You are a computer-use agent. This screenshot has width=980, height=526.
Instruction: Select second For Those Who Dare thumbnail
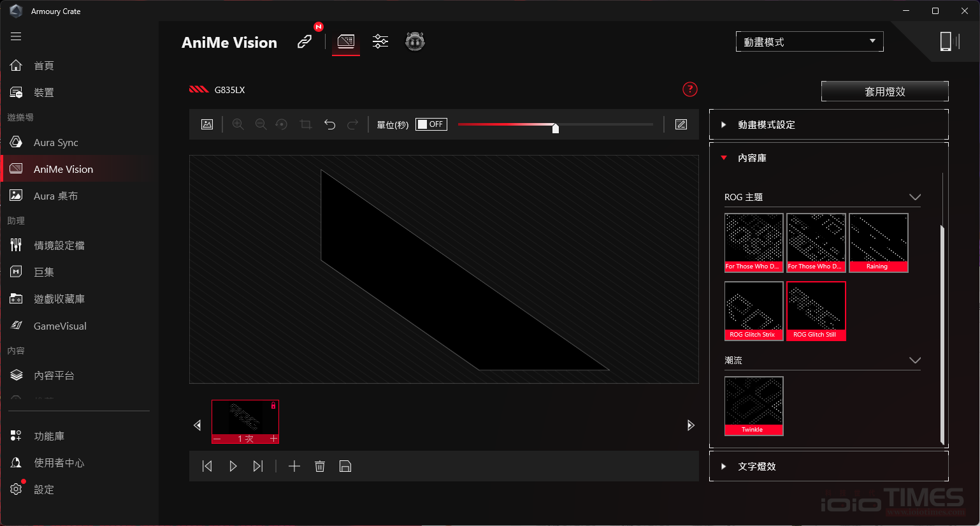coord(816,243)
